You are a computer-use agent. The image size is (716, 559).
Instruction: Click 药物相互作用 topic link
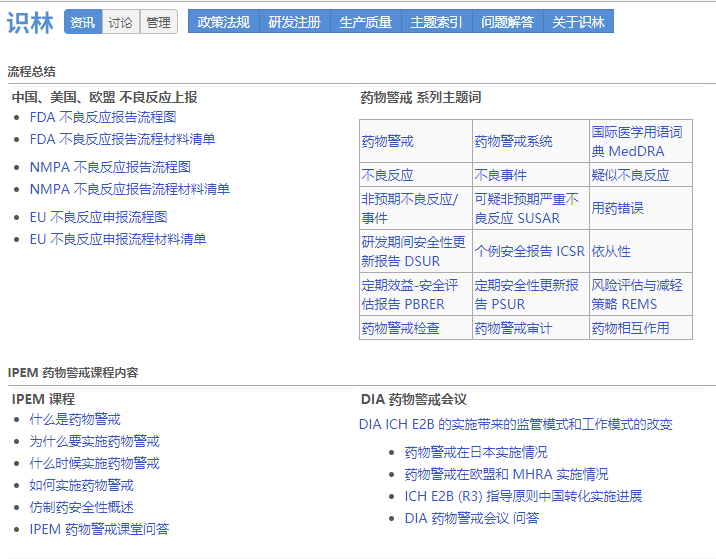631,328
